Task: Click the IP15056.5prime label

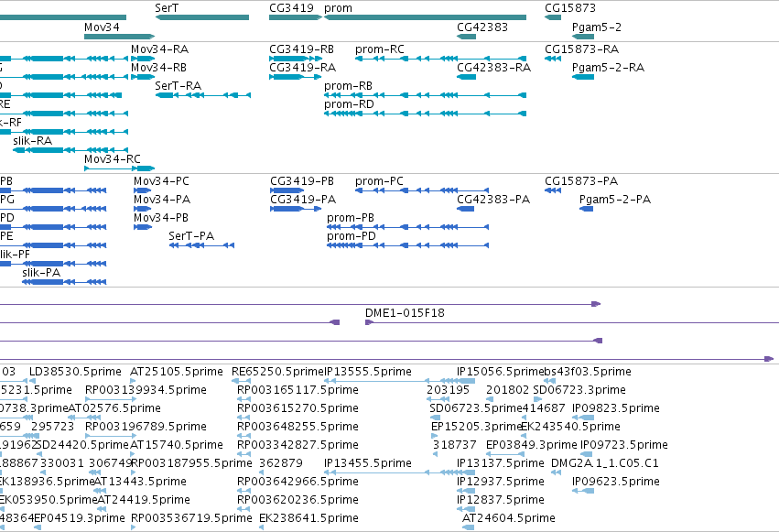Action: [x=501, y=372]
